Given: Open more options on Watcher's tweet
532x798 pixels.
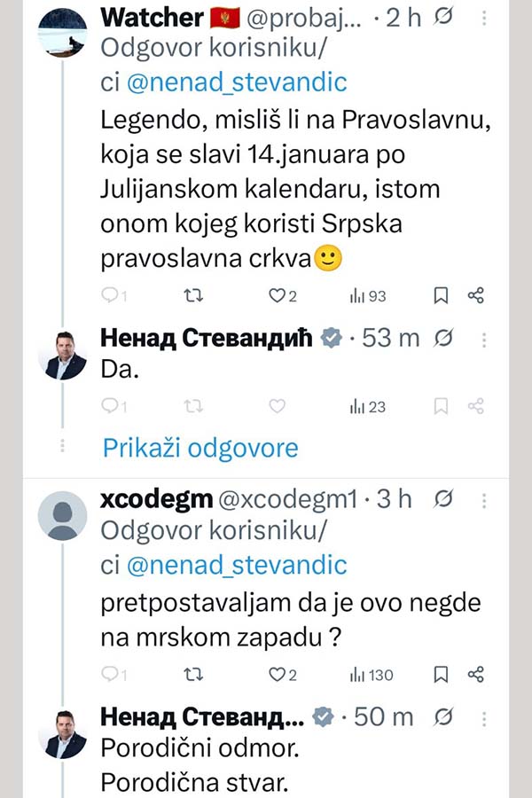Looking at the screenshot, I should [x=483, y=18].
